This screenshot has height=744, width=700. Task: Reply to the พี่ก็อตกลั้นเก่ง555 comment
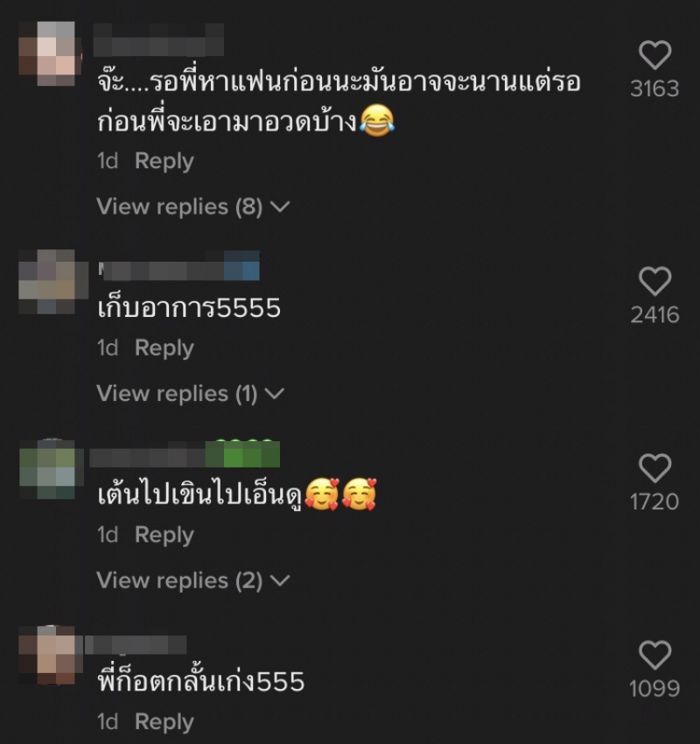(164, 722)
